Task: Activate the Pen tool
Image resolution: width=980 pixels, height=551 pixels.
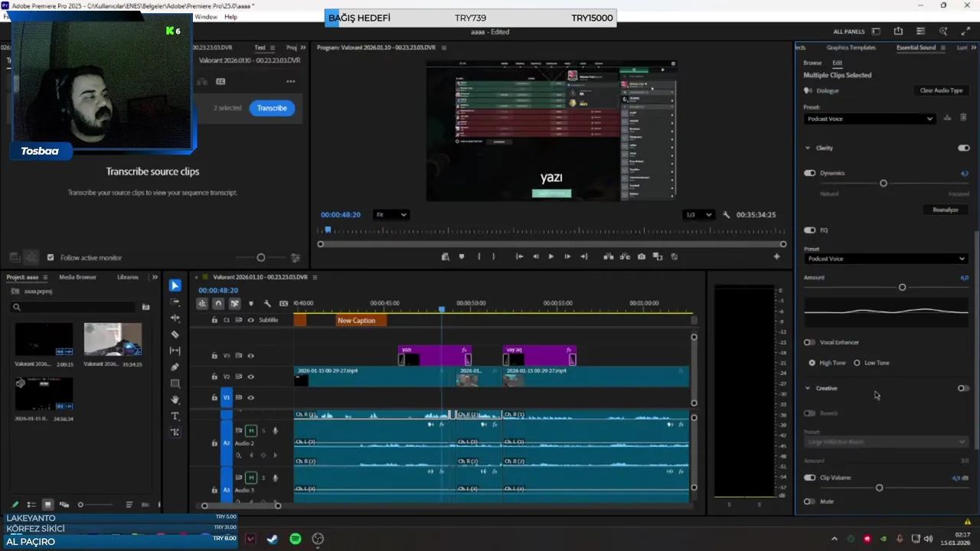Action: click(175, 367)
